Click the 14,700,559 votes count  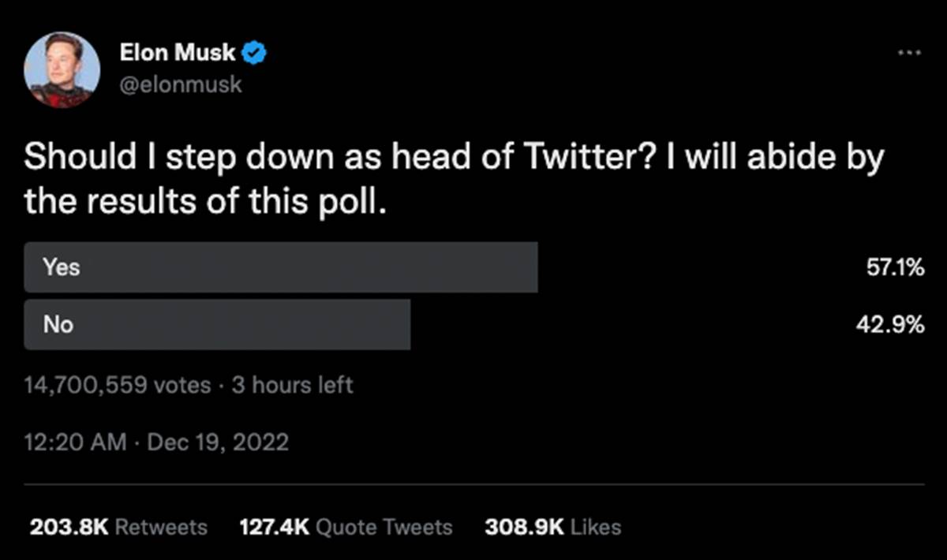[x=117, y=385]
